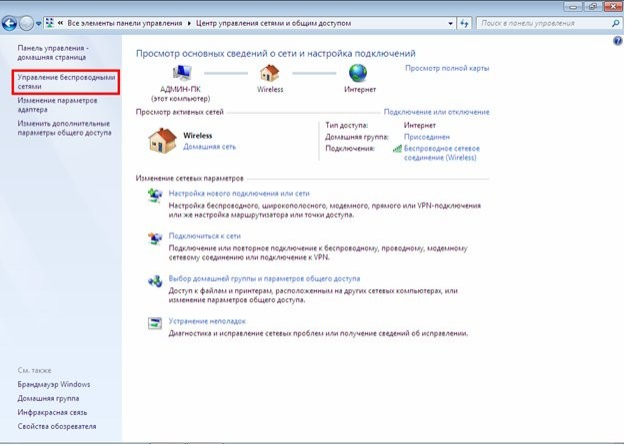This screenshot has width=625, height=445.
Task: Open 'Домашняя группа' in See also
Action: pos(48,398)
